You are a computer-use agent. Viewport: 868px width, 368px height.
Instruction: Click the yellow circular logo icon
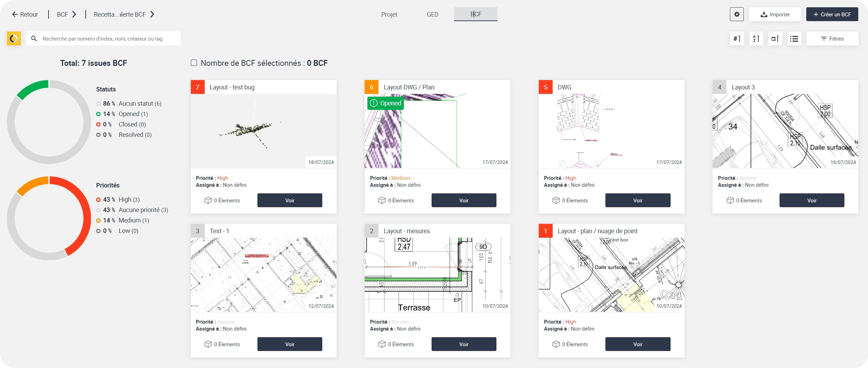tap(14, 39)
